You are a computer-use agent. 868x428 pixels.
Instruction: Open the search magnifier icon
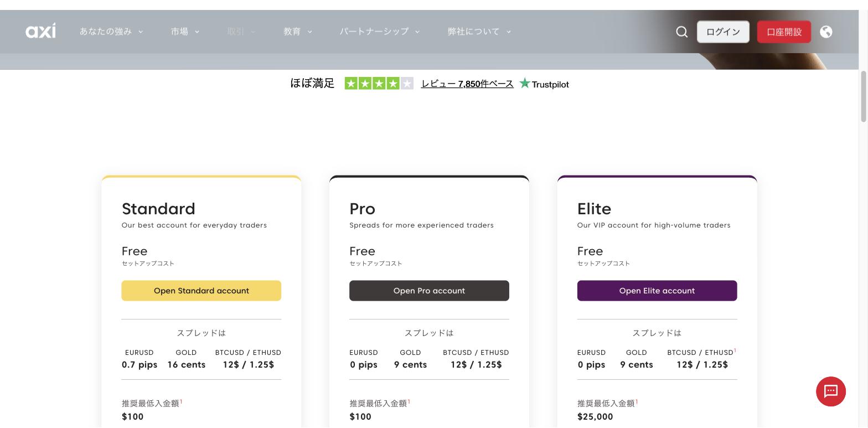pos(682,32)
